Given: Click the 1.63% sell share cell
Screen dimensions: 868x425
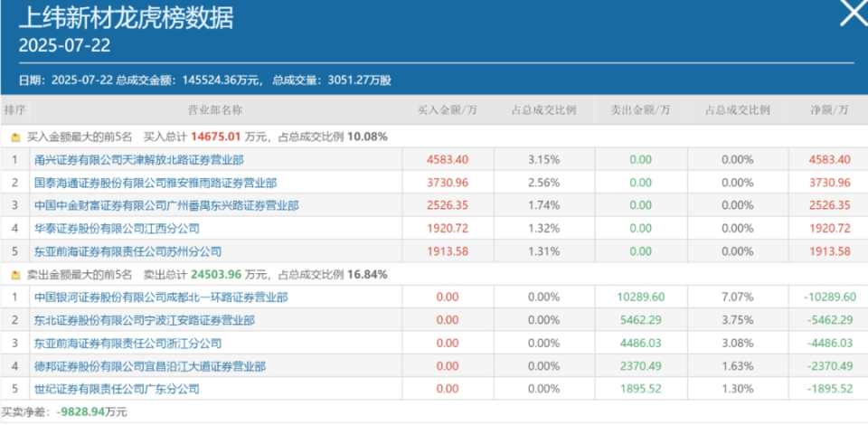Looking at the screenshot, I should coord(738,366).
